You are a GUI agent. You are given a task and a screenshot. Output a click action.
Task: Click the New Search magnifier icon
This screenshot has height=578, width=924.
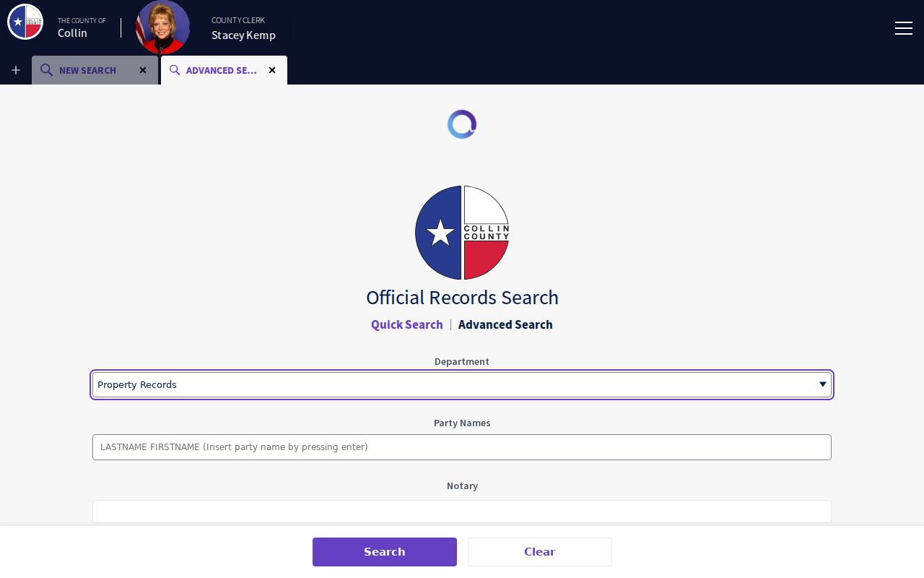46,70
